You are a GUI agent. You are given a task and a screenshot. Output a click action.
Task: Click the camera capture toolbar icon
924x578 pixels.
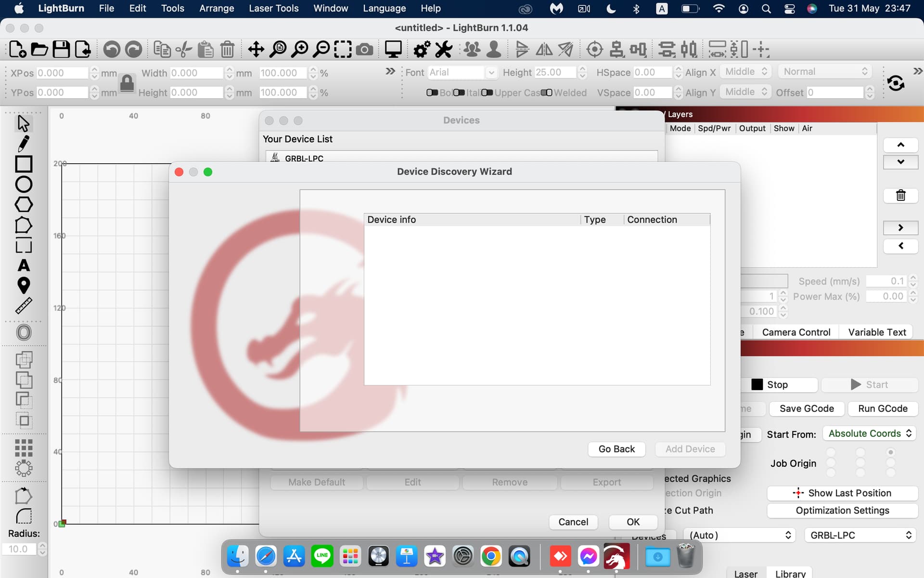click(x=364, y=49)
